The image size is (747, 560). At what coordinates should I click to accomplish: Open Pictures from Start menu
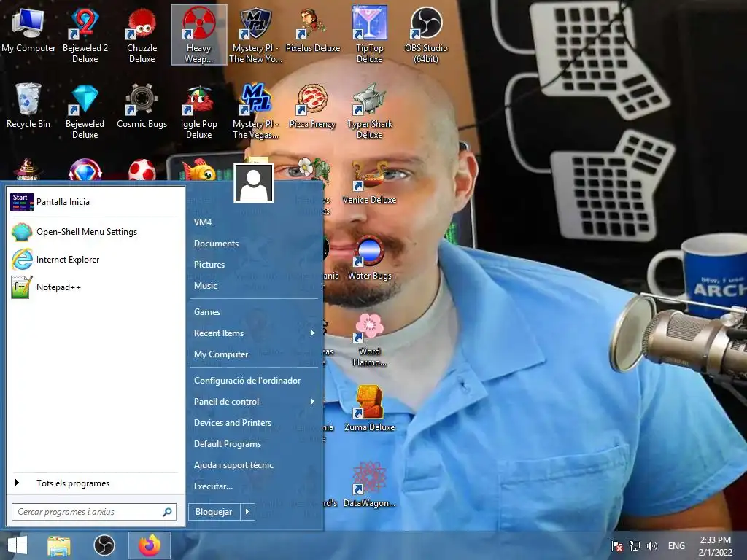253,264
